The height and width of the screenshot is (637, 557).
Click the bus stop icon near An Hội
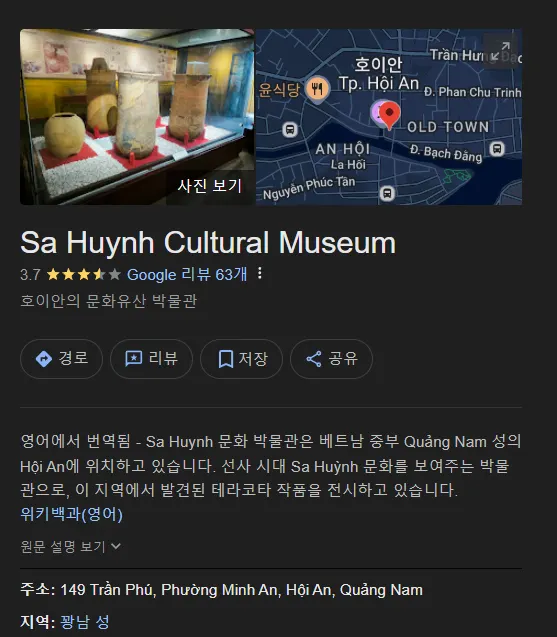[x=290, y=130]
